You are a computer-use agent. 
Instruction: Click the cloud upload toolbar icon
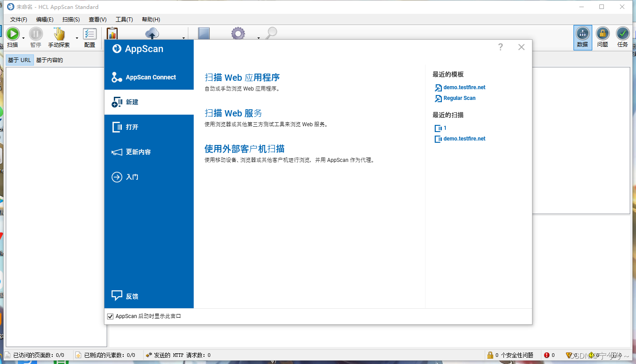[x=152, y=33]
